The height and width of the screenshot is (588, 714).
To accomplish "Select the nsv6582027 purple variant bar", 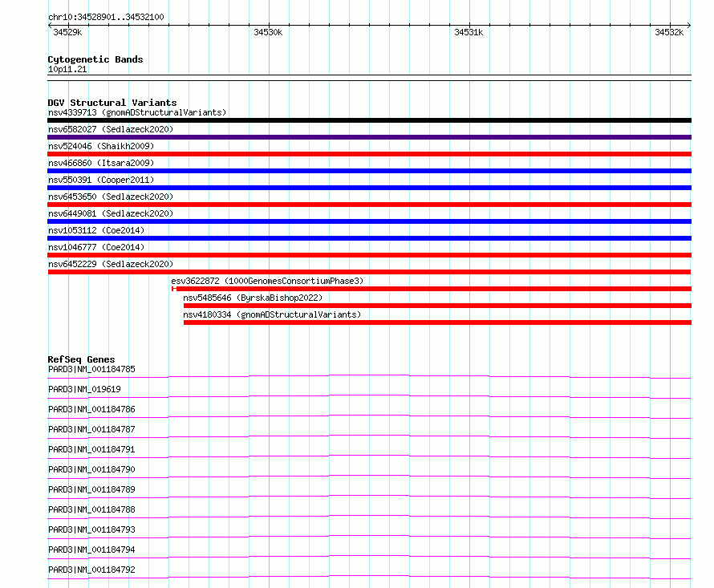I will [369, 137].
